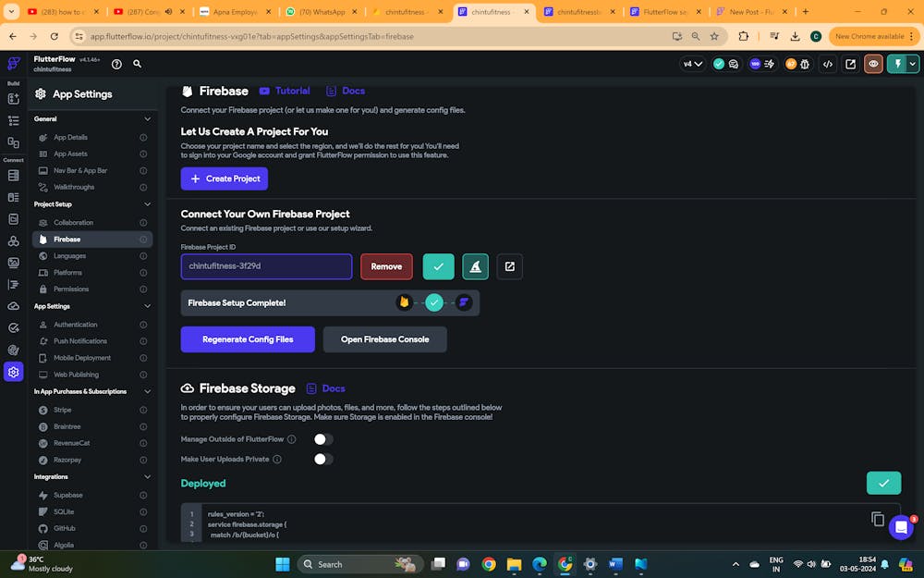Viewport: 924px width, 578px height.
Task: Open the media assets icon in left rail
Action: click(x=14, y=263)
